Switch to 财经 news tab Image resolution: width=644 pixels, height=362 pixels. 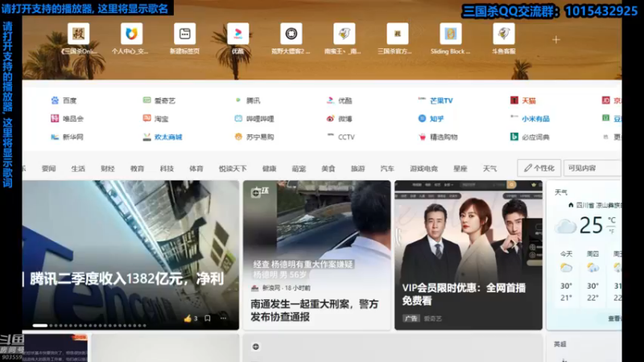[x=108, y=168]
